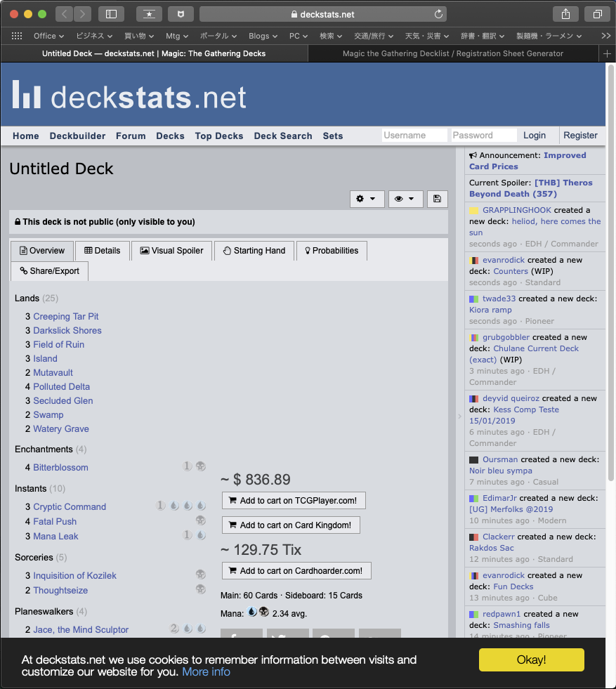Open the Share/Export tab

[50, 270]
